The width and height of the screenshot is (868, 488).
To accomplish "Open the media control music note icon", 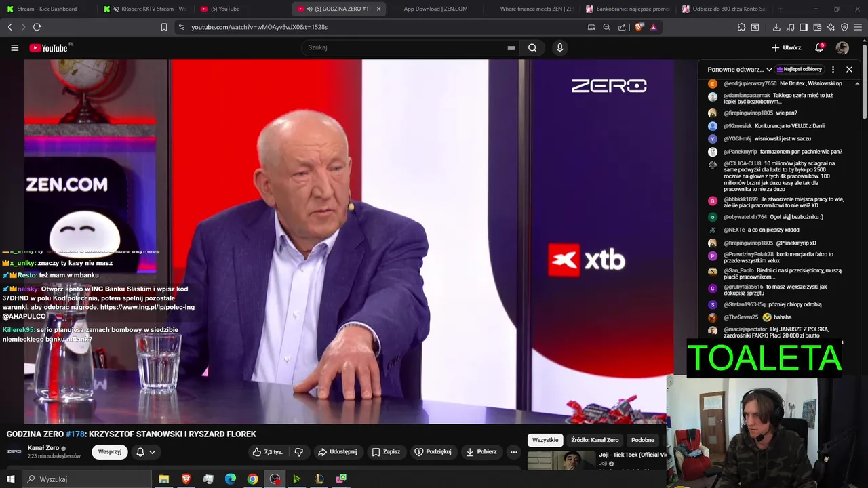I will pyautogui.click(x=790, y=27).
